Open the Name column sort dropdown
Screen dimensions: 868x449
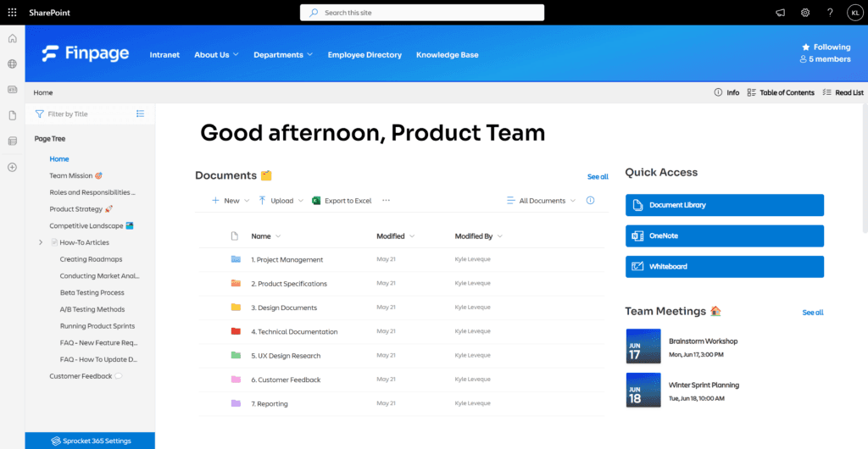coord(278,236)
